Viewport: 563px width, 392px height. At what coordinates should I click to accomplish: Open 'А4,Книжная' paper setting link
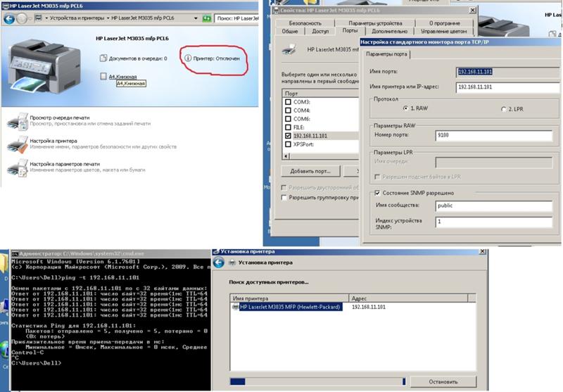[122, 77]
